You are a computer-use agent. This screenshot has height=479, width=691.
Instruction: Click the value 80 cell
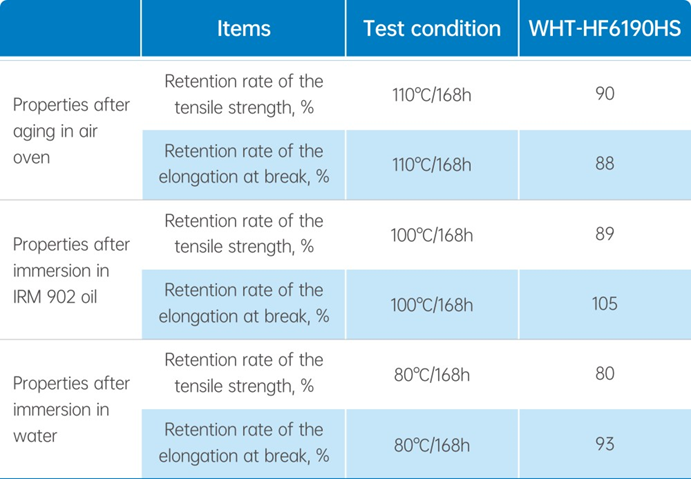point(604,373)
